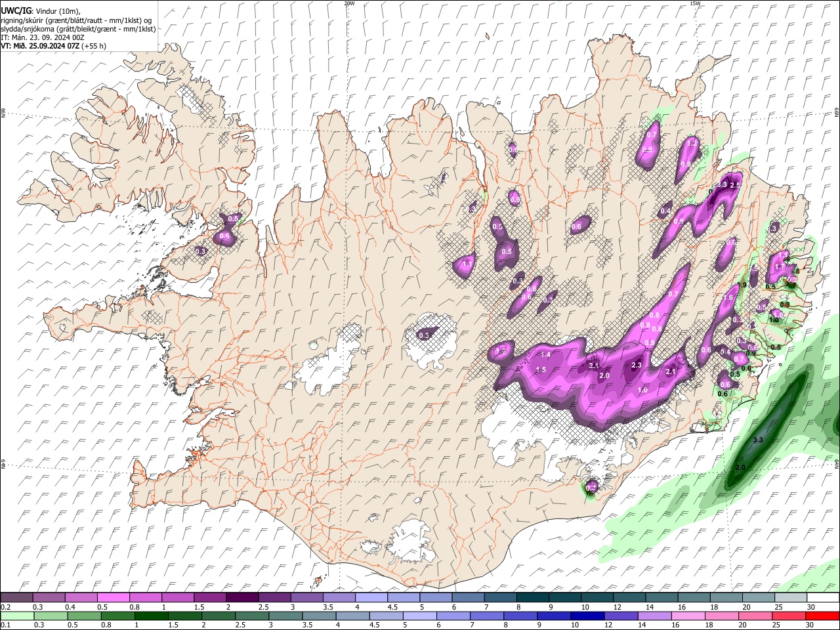Click the 'rigning/skúrir' legend description line
840x630 pixels.
point(76,20)
